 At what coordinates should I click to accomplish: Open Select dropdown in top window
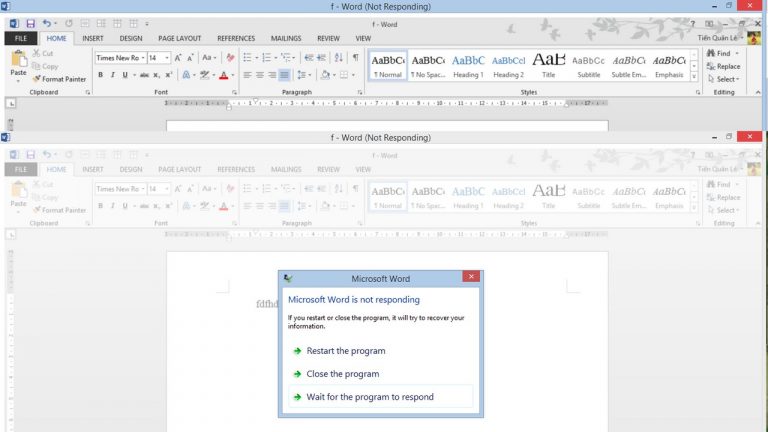click(x=723, y=79)
